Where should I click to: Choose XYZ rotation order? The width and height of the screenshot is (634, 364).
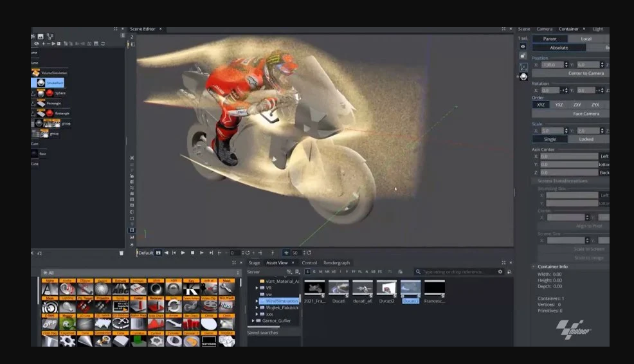[541, 105]
